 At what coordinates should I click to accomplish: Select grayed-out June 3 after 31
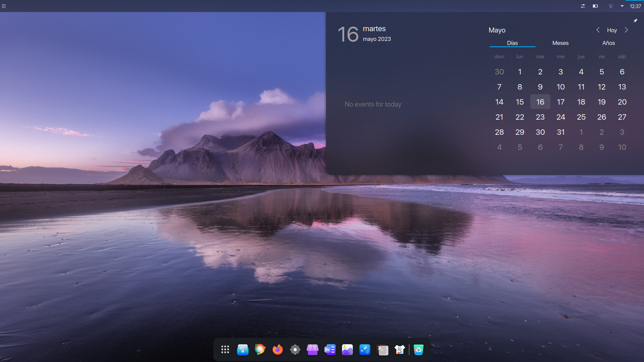(x=622, y=132)
